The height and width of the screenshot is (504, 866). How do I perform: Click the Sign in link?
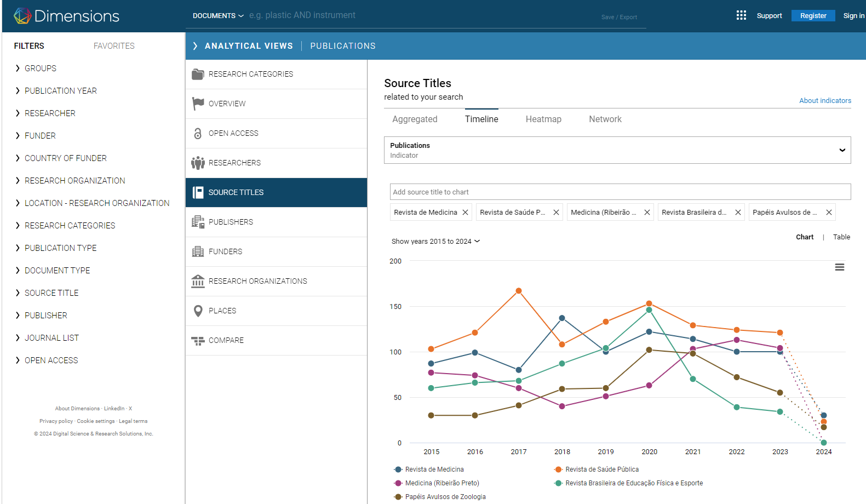tap(853, 16)
